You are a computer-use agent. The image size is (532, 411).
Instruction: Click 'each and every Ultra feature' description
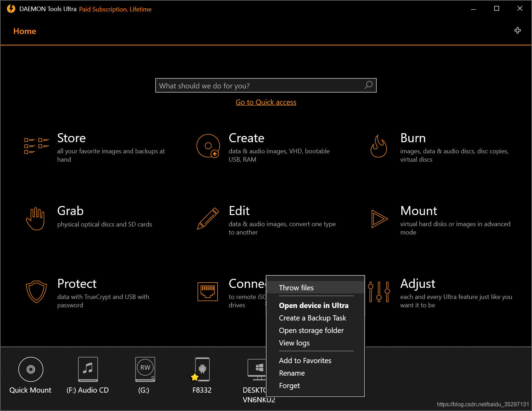click(456, 301)
